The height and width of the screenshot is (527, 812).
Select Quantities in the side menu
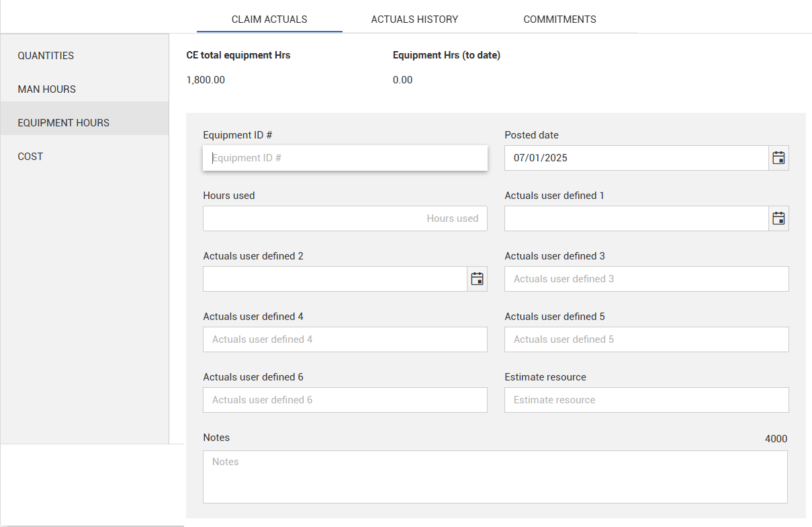[x=46, y=56]
